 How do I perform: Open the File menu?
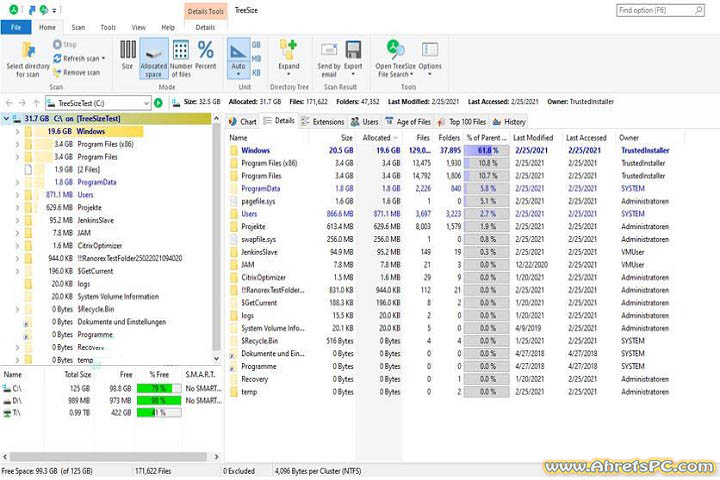[16, 27]
